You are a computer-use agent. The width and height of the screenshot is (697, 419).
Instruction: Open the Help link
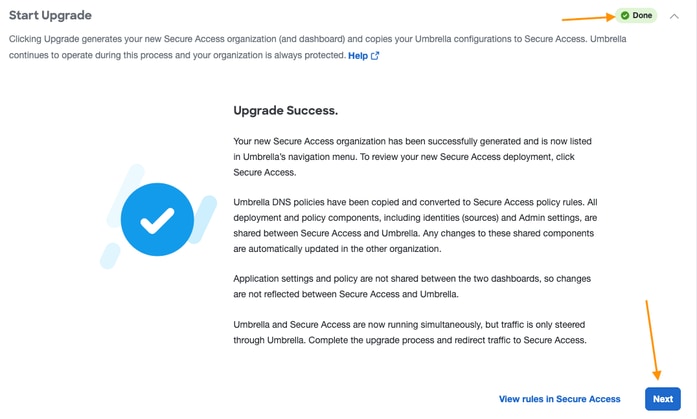pyautogui.click(x=357, y=56)
